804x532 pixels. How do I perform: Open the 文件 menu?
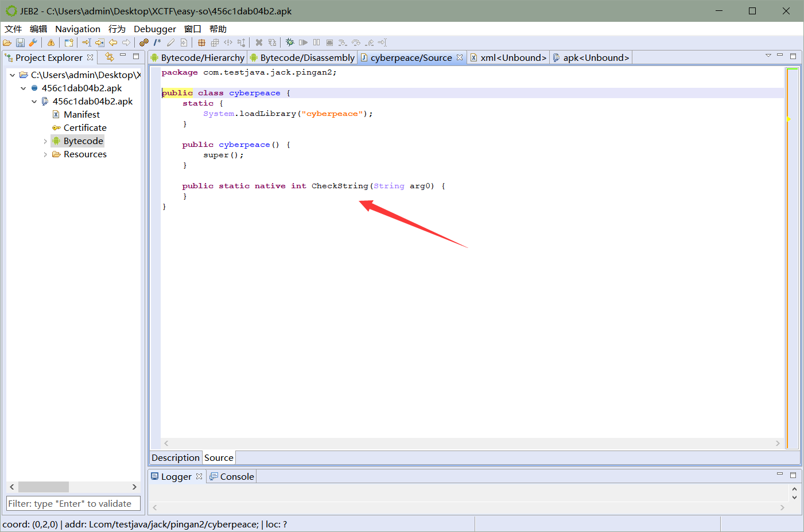coord(13,29)
